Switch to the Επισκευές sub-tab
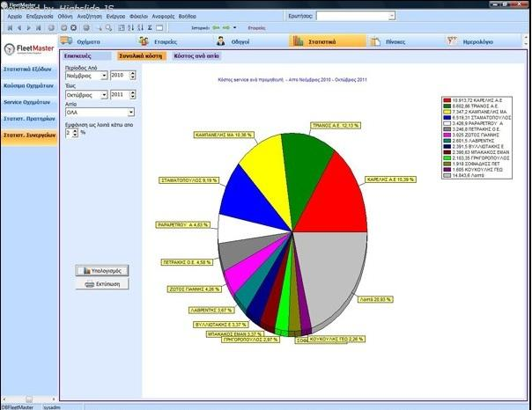Viewport: 532px width, 410px height. pos(86,56)
